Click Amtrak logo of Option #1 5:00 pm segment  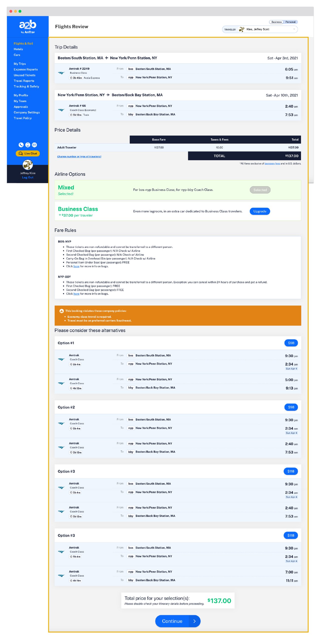point(61,384)
